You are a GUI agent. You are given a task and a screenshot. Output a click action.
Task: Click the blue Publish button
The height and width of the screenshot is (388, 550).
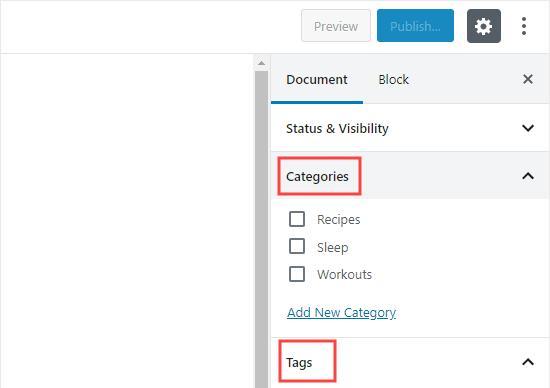point(415,26)
